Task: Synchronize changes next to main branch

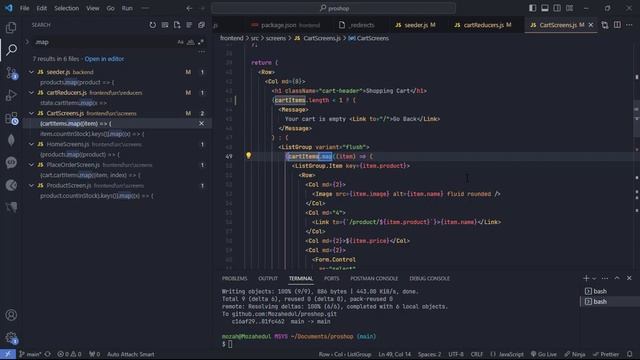Action: click(48, 354)
